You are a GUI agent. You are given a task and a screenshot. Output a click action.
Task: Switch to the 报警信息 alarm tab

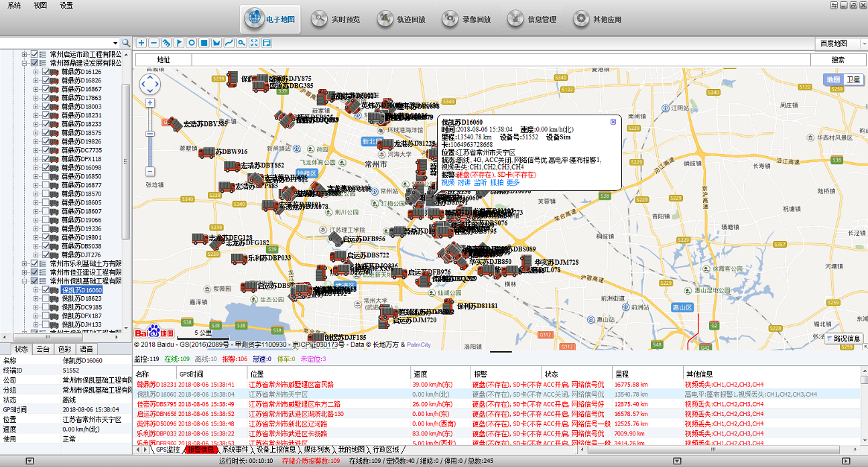(201, 450)
